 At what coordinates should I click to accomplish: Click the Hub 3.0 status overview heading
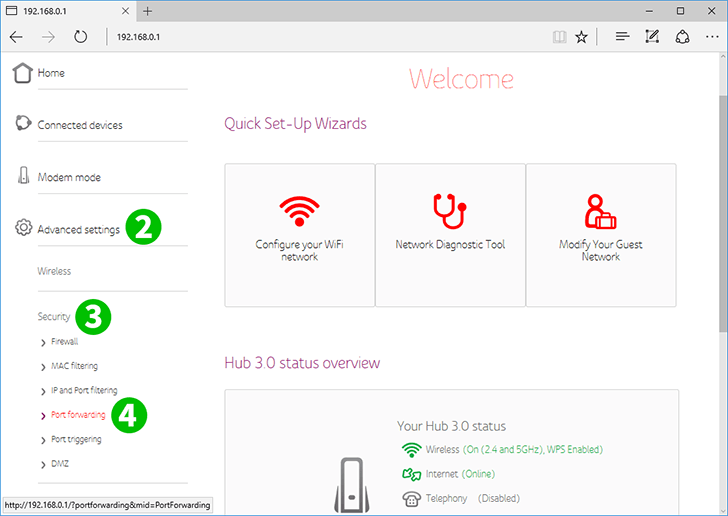click(302, 363)
